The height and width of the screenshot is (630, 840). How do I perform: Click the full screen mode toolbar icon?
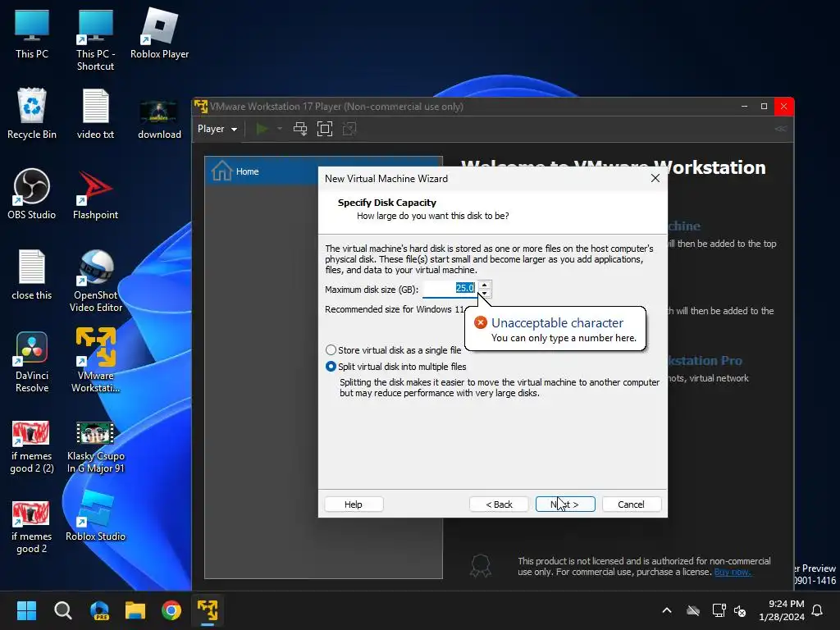[x=325, y=129]
